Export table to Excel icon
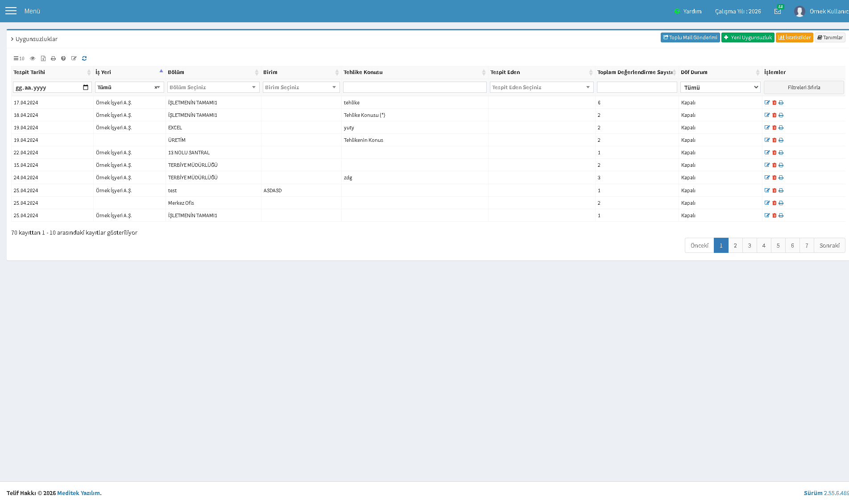849x504 pixels. [x=43, y=58]
